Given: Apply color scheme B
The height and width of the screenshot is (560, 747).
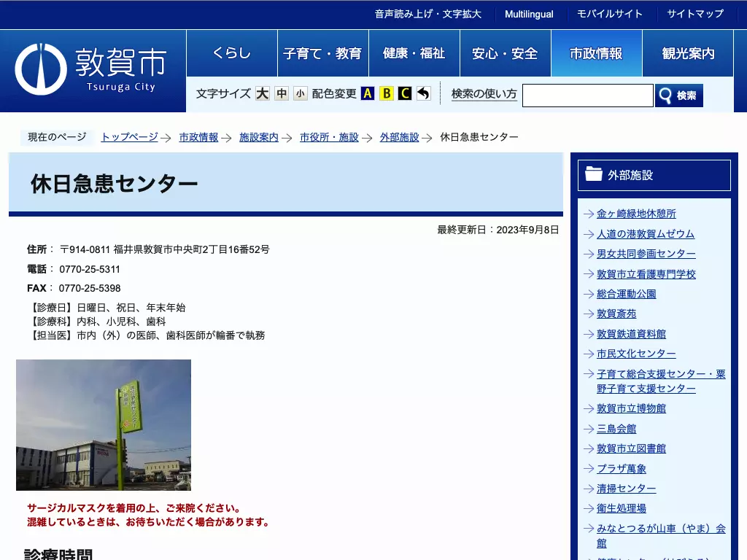Looking at the screenshot, I should tap(387, 93).
